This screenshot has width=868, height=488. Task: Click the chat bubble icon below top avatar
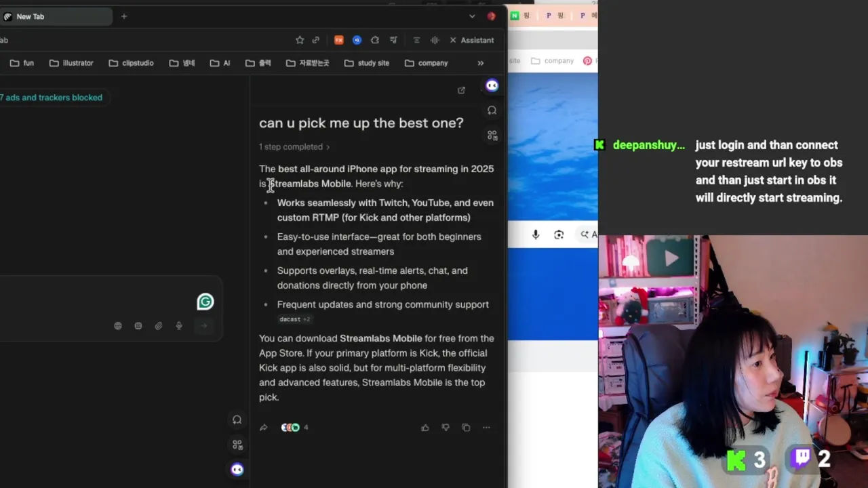[492, 110]
